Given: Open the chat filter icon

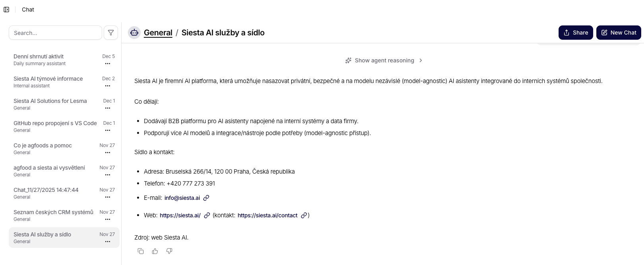Looking at the screenshot, I should pyautogui.click(x=111, y=33).
